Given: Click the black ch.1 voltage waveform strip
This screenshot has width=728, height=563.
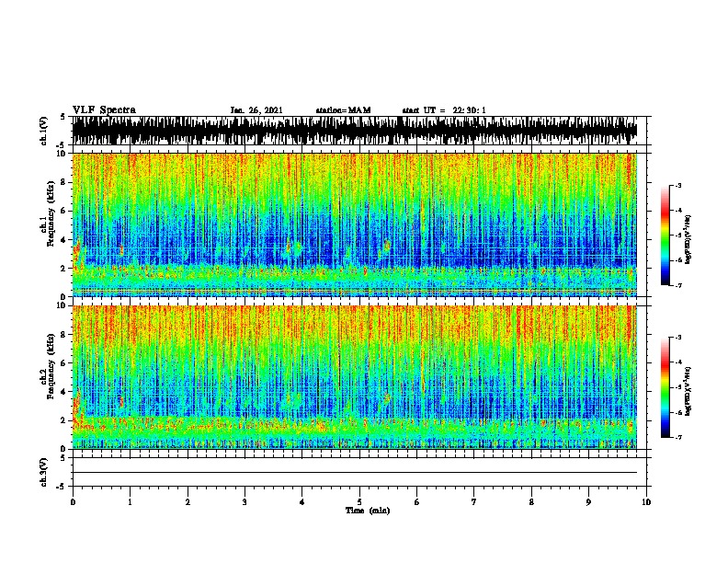Looking at the screenshot, I should pos(354,131).
